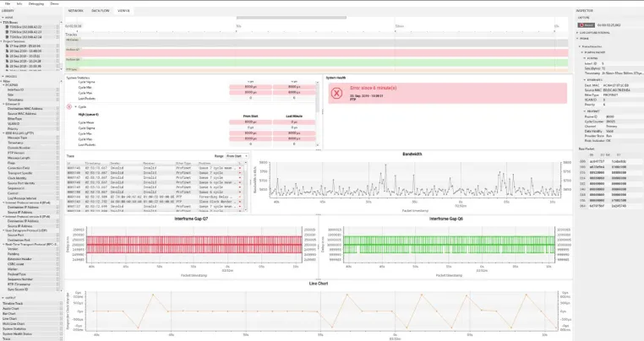Click the 17 Sep 2019 session file icon
This screenshot has width=644, height=341.
tap(7, 46)
